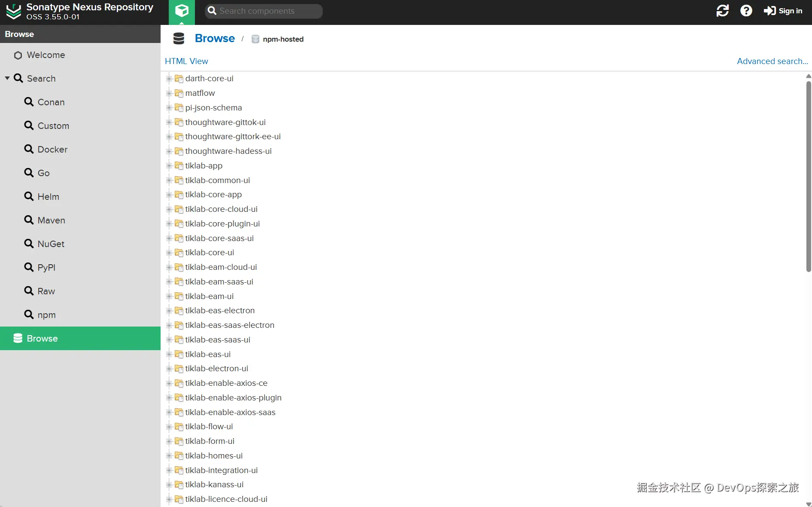Click tiklab-eas-saas-ui folder icon
The image size is (812, 507).
pos(179,340)
